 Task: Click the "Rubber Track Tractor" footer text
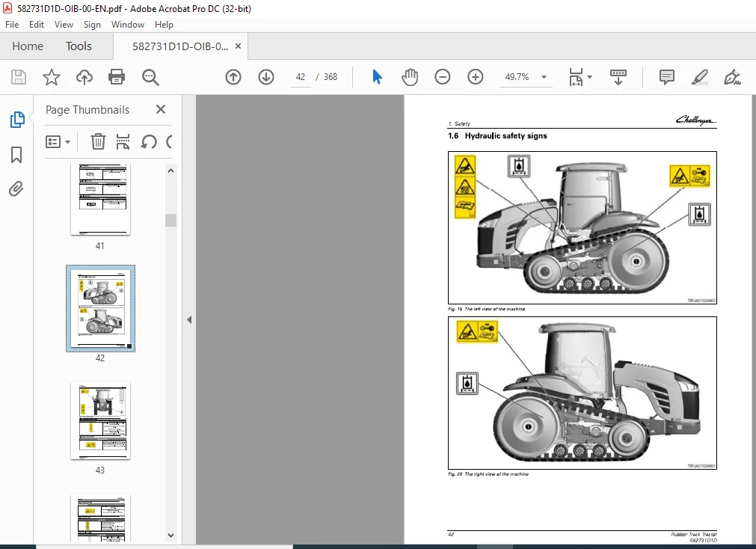694,534
